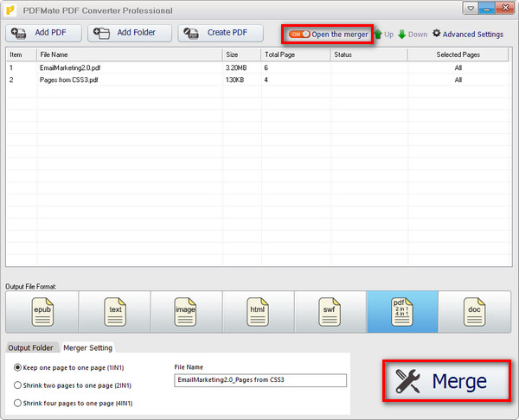Click the PDFMate logo icon in title bar

pos(10,10)
